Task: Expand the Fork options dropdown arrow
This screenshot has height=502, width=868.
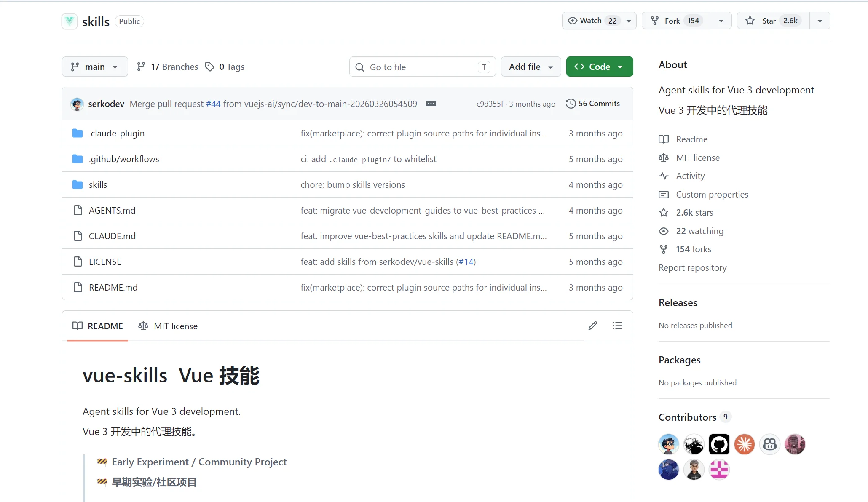Action: click(x=721, y=21)
